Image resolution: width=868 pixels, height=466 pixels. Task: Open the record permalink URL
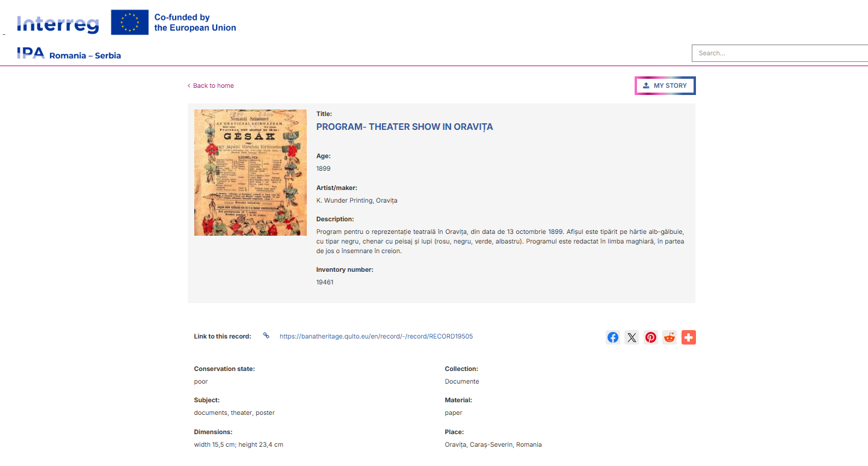[x=376, y=336]
